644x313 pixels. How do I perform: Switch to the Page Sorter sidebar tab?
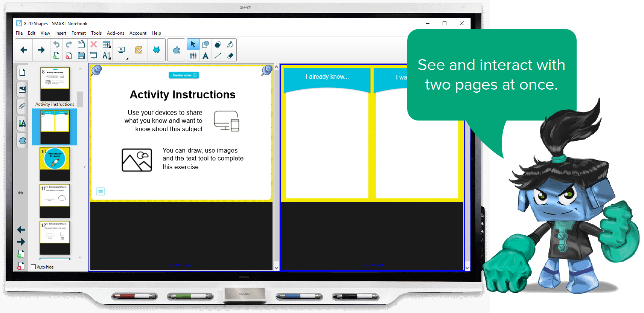tap(22, 72)
